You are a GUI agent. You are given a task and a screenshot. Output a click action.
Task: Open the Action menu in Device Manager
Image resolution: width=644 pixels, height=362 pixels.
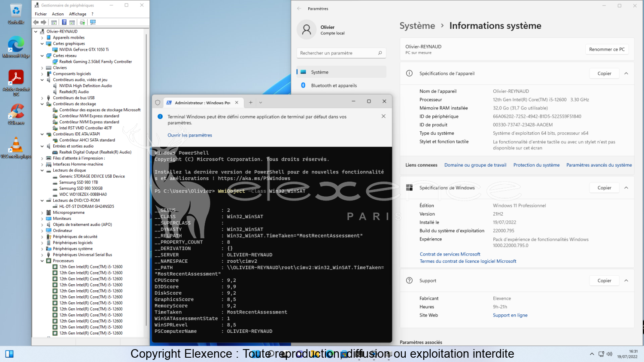[x=58, y=14]
